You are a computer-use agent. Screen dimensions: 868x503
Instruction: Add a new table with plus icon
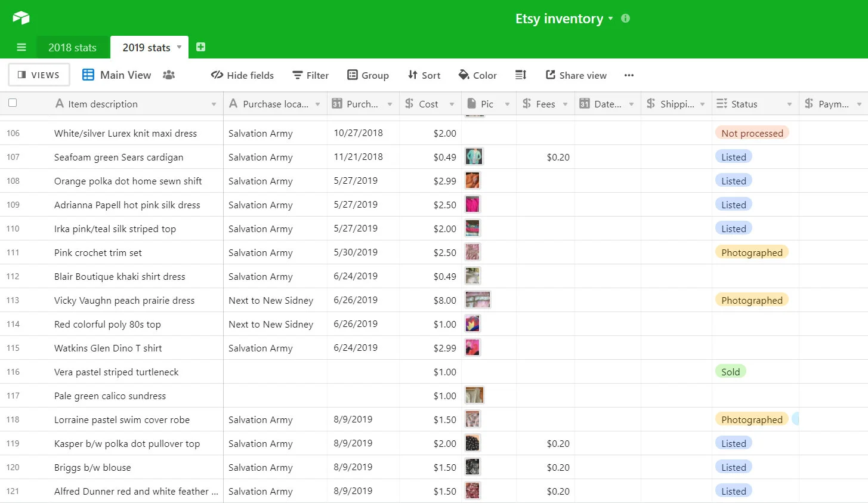click(x=201, y=47)
